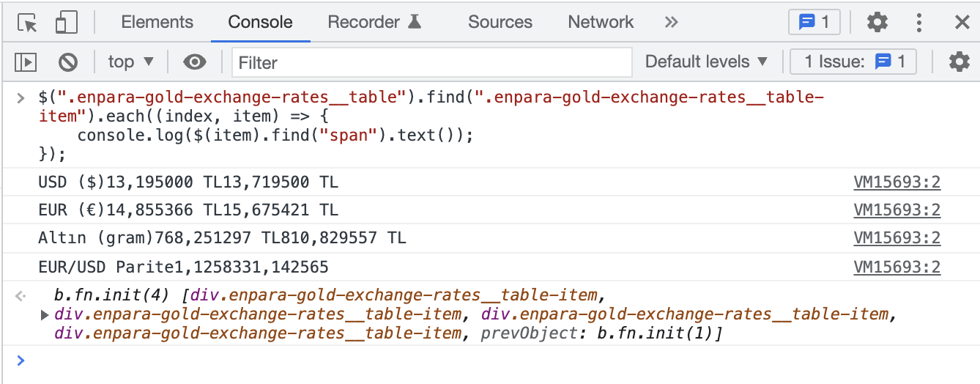This screenshot has height=384, width=980.
Task: Show more tabs with double chevron
Action: pyautogui.click(x=671, y=23)
